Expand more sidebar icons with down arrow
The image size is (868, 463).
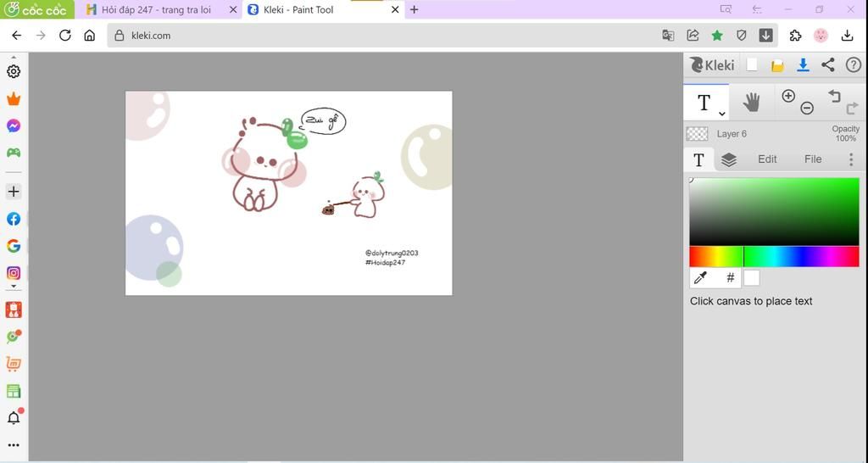[x=14, y=287]
